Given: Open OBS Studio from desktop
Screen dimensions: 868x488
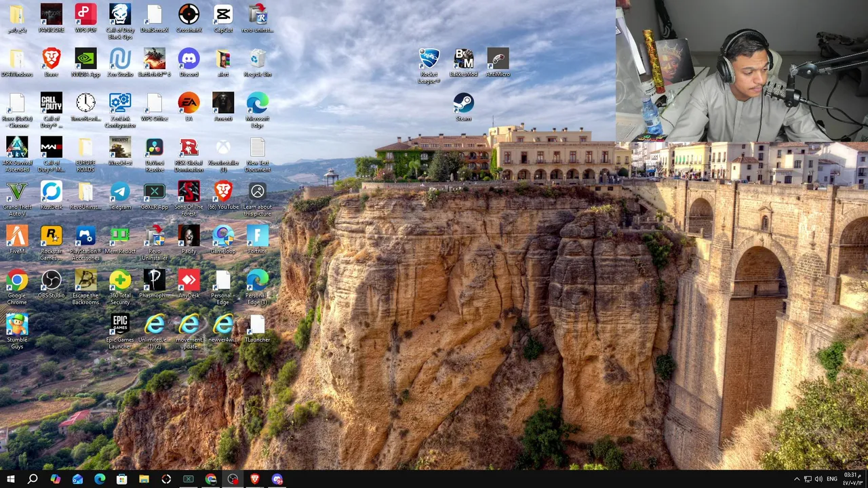Looking at the screenshot, I should (51, 283).
